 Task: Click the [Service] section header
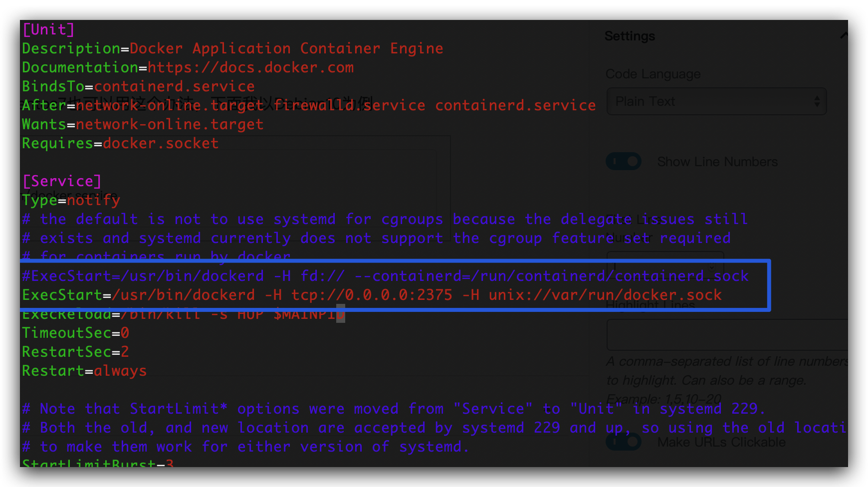(x=62, y=181)
